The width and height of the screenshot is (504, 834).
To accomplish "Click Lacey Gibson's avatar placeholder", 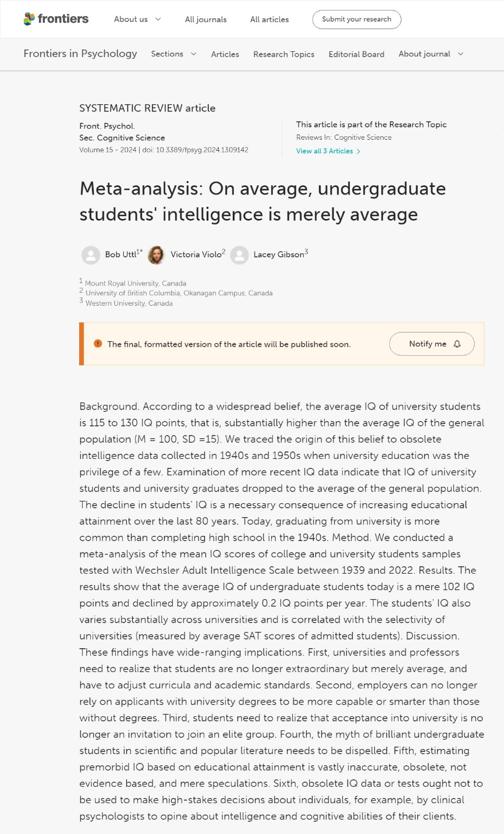I will 239,255.
